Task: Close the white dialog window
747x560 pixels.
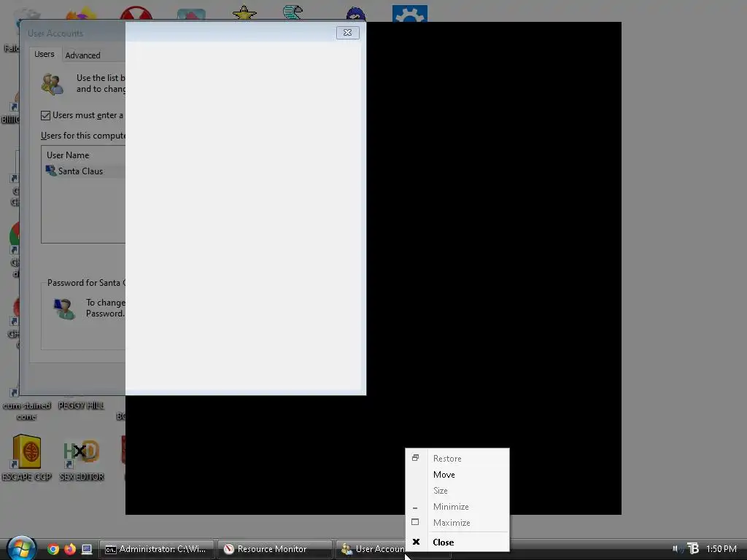Action: (x=348, y=32)
